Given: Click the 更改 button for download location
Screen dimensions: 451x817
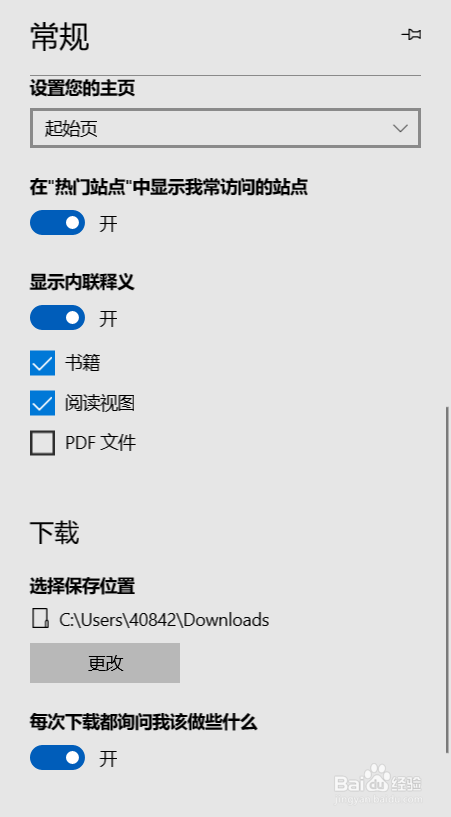Looking at the screenshot, I should 105,663.
